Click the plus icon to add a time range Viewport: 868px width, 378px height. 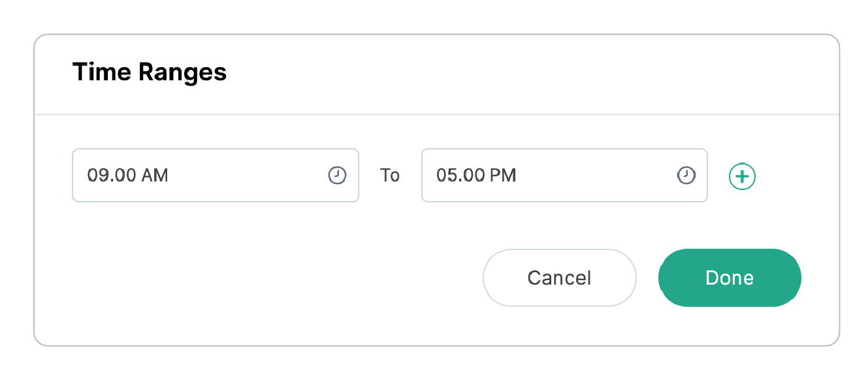(741, 176)
